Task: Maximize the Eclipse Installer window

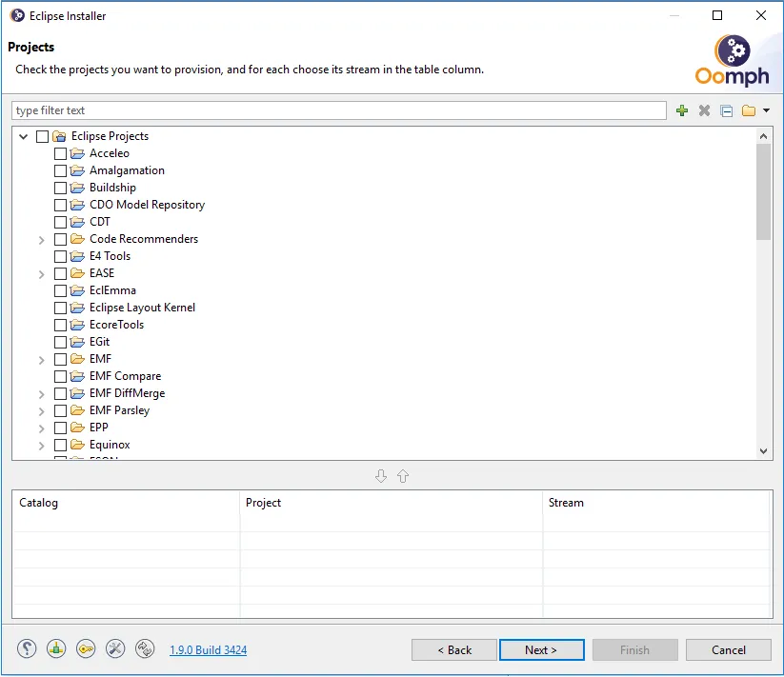Action: [x=717, y=15]
